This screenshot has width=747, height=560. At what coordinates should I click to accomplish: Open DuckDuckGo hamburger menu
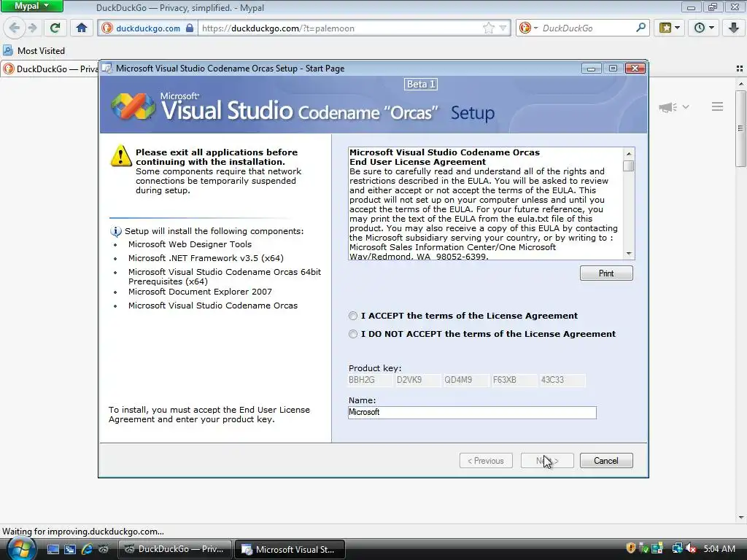point(718,106)
